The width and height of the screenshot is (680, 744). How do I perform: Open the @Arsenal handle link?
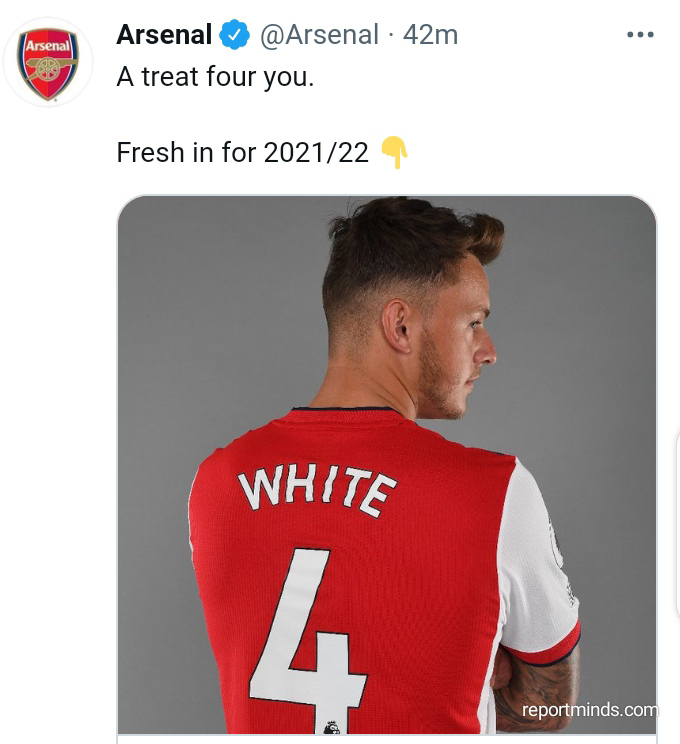(x=319, y=35)
